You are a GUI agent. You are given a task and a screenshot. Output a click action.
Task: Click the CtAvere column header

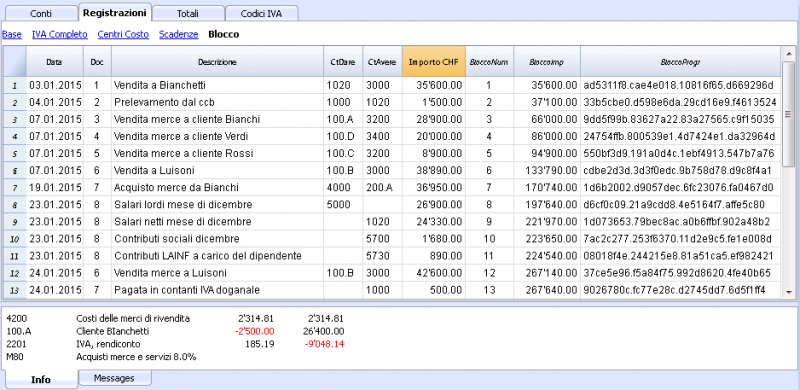382,62
